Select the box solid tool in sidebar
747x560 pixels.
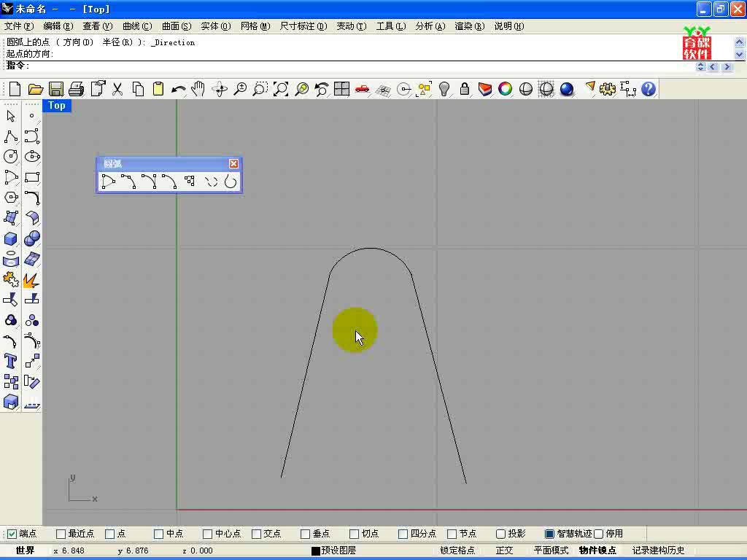[10, 238]
